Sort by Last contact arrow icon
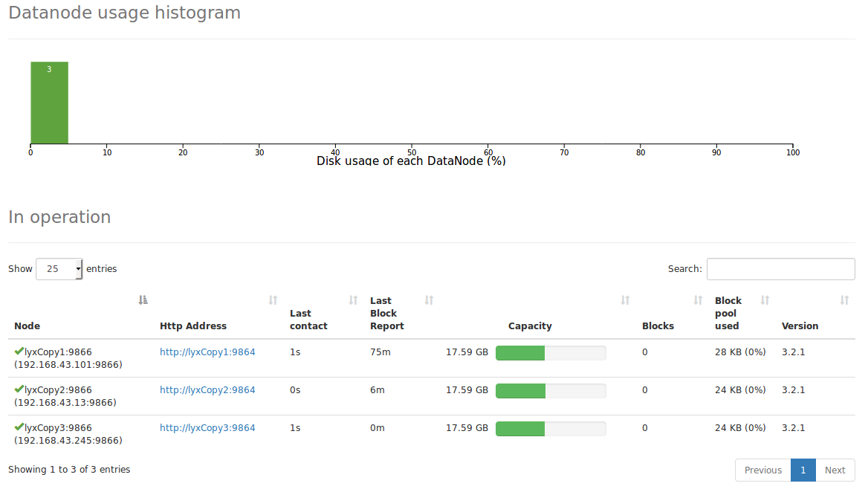 click(354, 300)
